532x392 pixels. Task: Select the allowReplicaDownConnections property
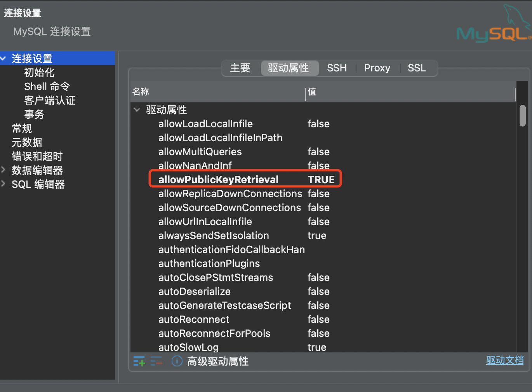pyautogui.click(x=230, y=194)
